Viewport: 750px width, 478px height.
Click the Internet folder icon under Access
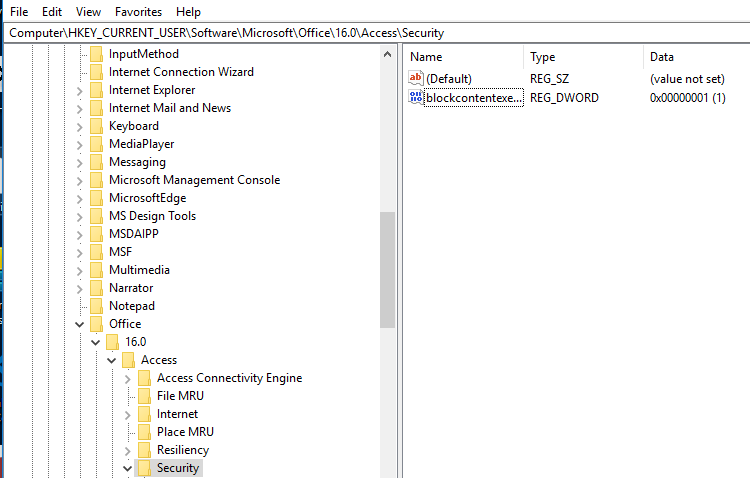point(144,414)
